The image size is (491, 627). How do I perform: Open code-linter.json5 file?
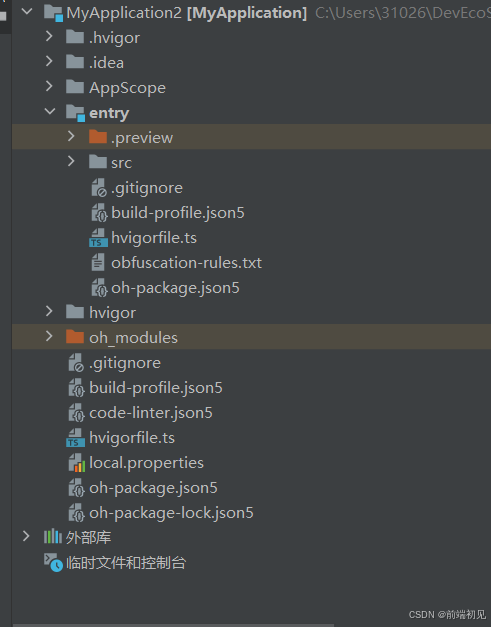pos(151,413)
